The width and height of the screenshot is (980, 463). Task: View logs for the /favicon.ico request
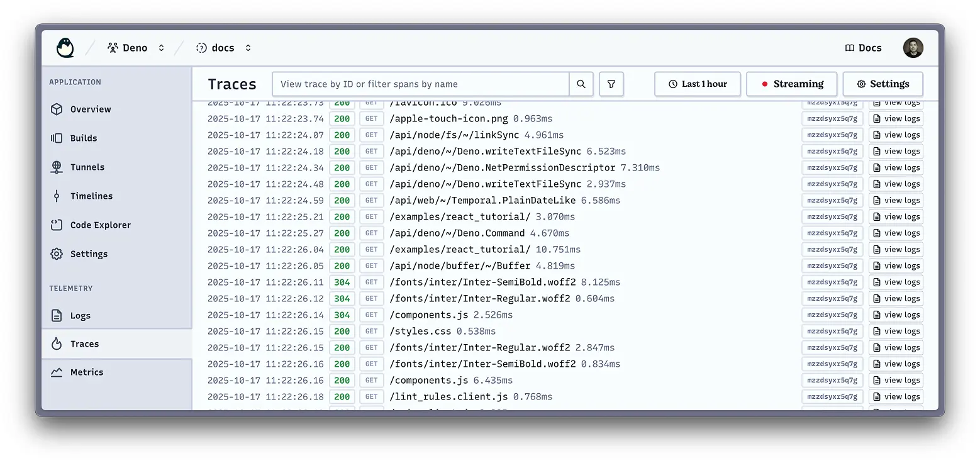(896, 102)
